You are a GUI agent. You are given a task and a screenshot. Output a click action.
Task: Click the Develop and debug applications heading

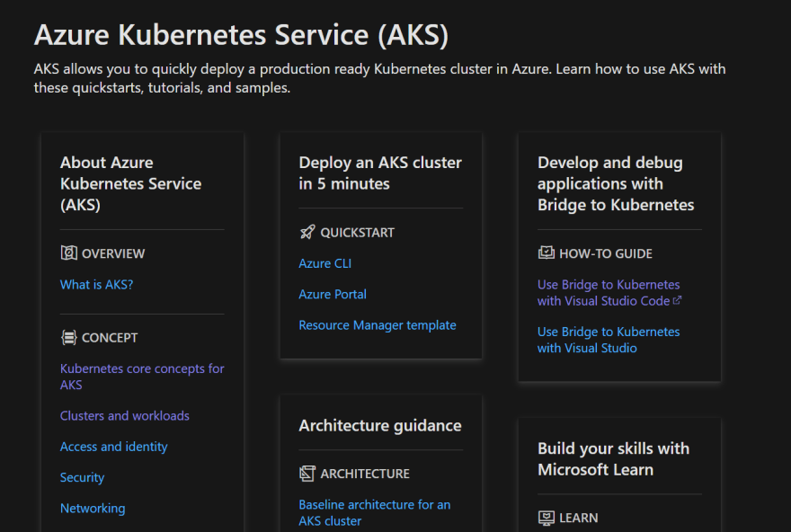coord(616,183)
